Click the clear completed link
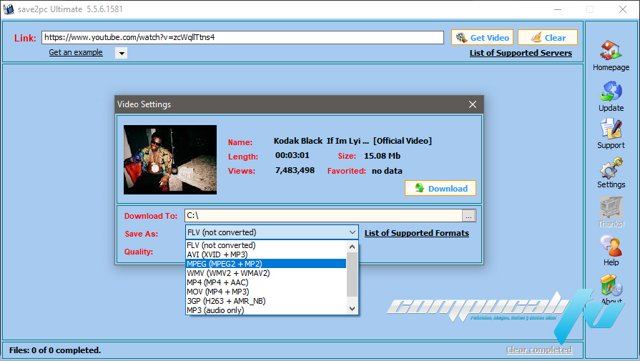Screen dimensions: 640x361 click(539, 350)
